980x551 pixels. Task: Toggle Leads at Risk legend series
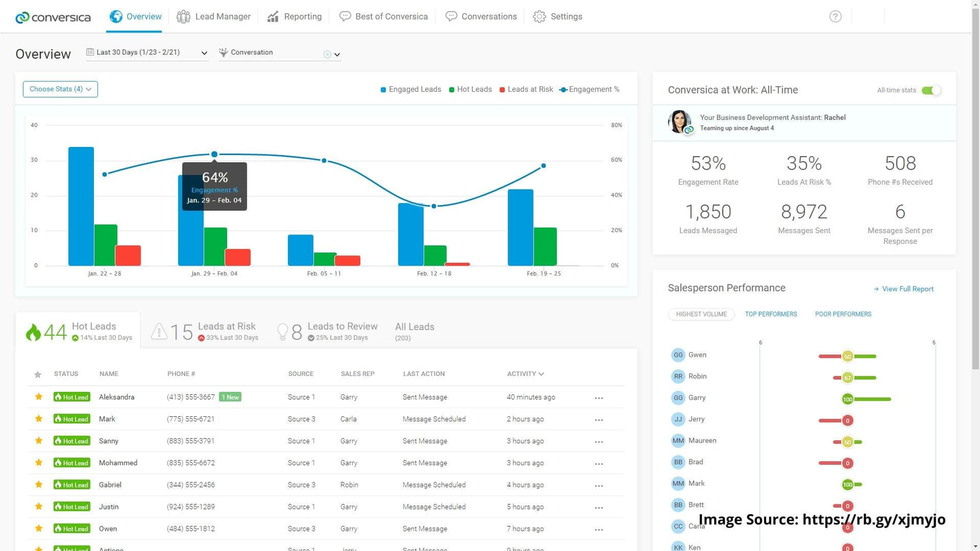point(526,89)
